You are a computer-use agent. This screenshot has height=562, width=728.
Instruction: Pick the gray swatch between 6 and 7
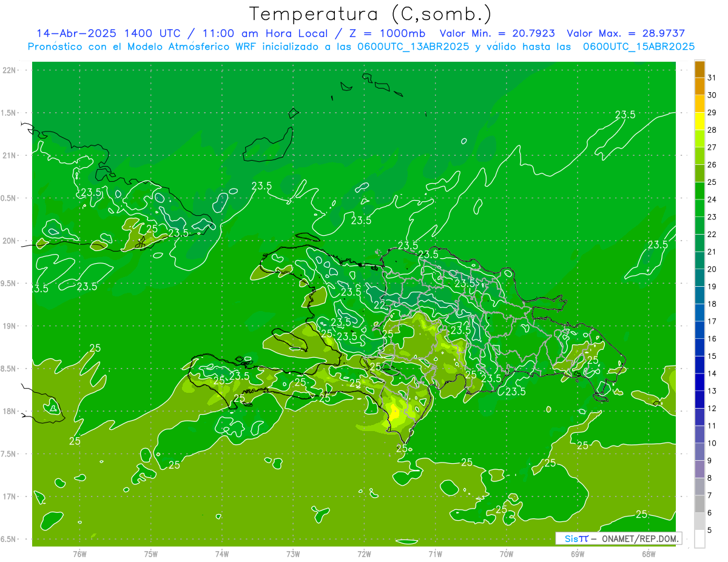point(699,504)
